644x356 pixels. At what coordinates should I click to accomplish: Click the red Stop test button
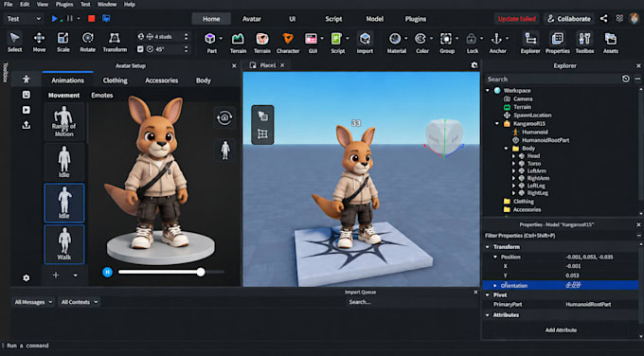coord(92,19)
